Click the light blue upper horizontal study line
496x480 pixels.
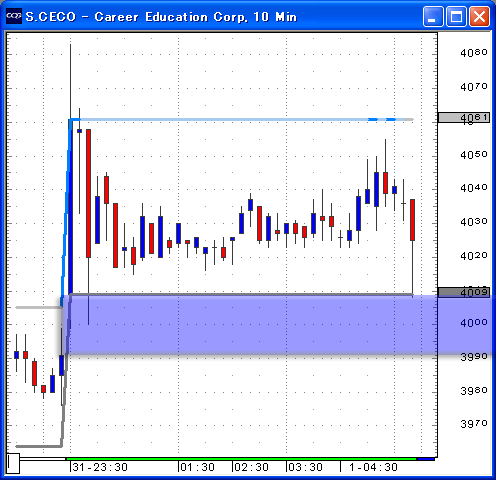(242, 119)
